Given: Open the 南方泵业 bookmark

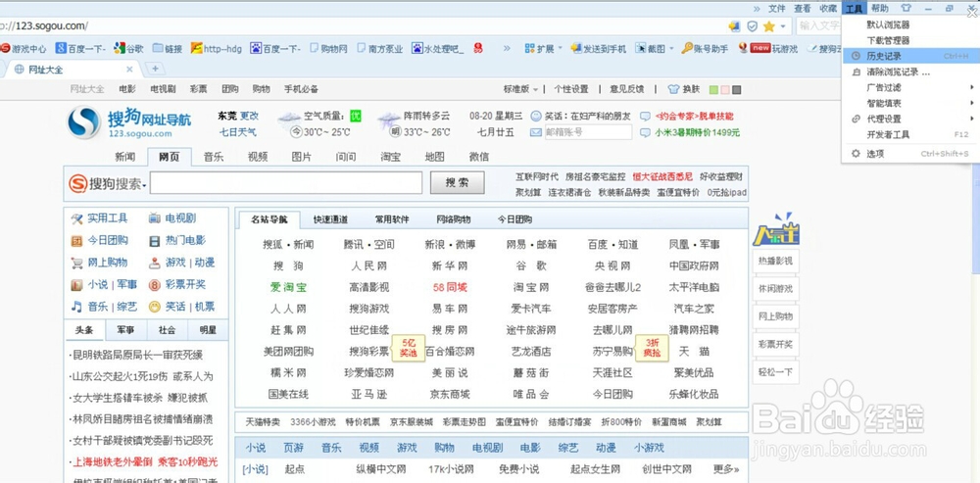Looking at the screenshot, I should click(380, 48).
